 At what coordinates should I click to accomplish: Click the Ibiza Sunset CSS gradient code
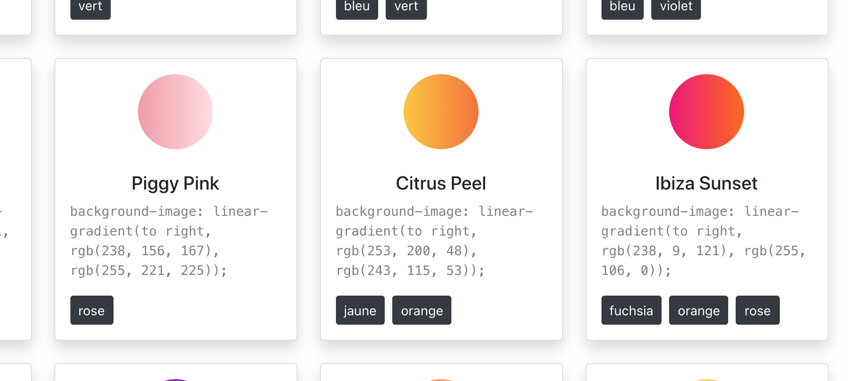point(703,241)
